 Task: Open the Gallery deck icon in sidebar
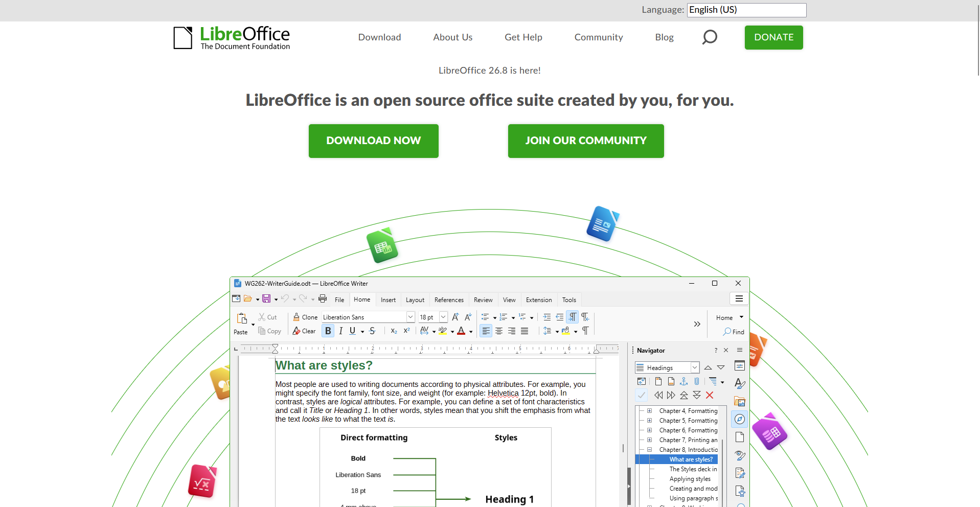click(740, 401)
